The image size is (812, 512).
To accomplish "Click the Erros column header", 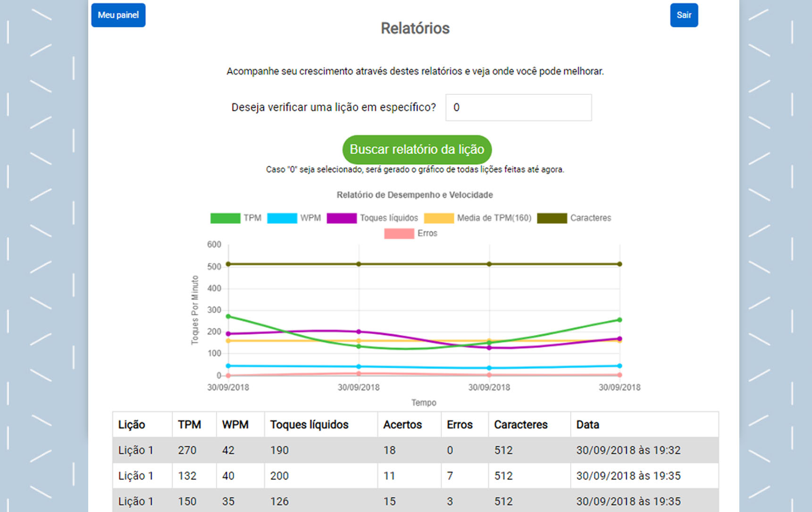I will click(x=460, y=425).
